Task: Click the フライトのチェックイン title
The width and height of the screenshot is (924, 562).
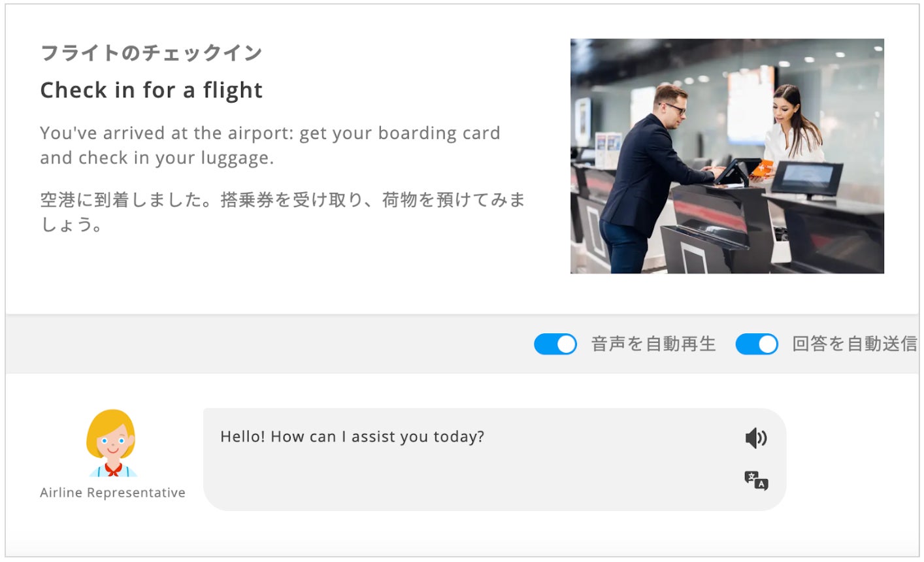Action: point(151,53)
